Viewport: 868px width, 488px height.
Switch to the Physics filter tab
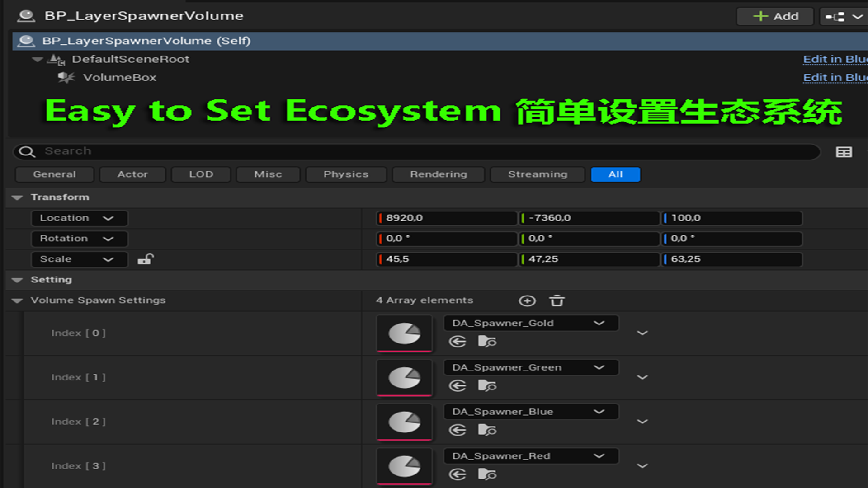click(x=346, y=174)
